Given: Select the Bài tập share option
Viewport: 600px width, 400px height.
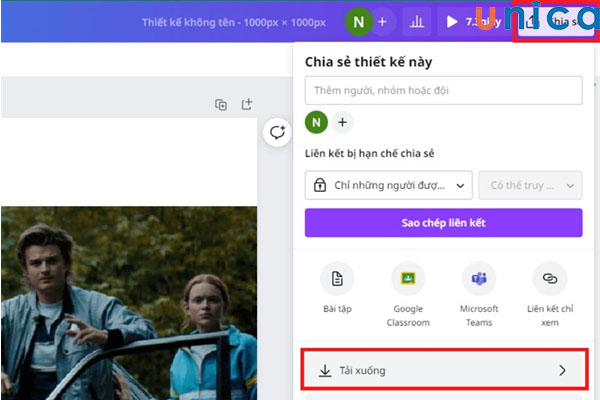Looking at the screenshot, I should (x=337, y=287).
